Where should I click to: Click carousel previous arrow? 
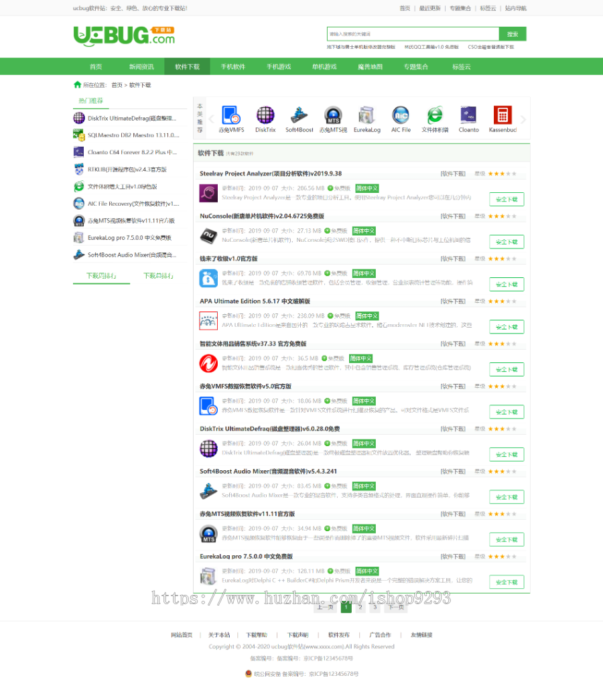(x=212, y=119)
